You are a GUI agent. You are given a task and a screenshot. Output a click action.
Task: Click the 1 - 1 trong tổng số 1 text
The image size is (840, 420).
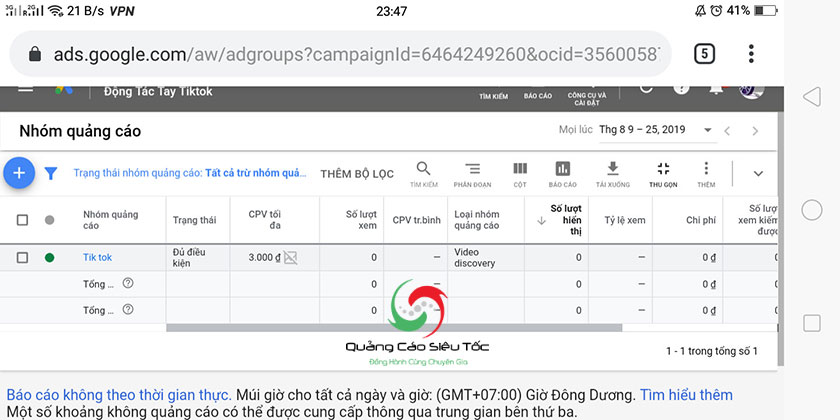(x=712, y=351)
